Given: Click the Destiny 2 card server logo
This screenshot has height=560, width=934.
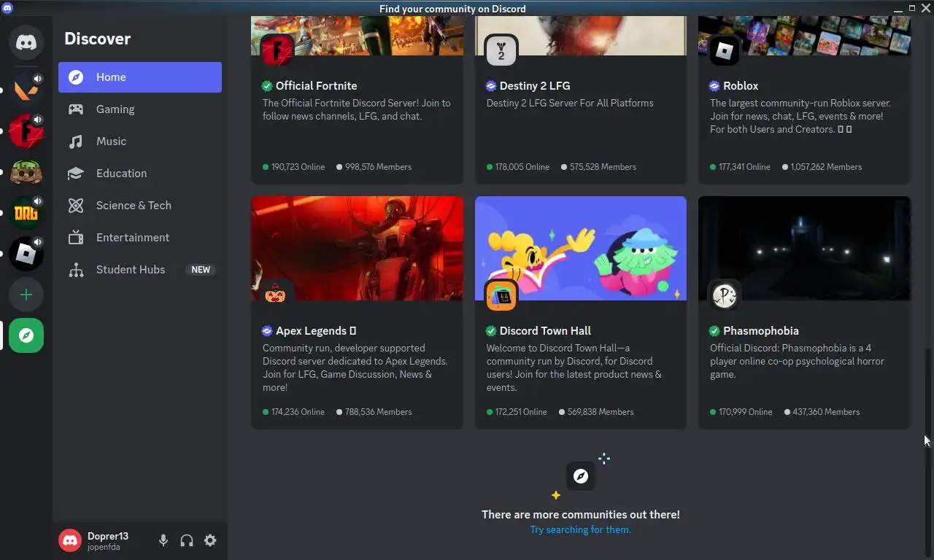Looking at the screenshot, I should tap(501, 50).
